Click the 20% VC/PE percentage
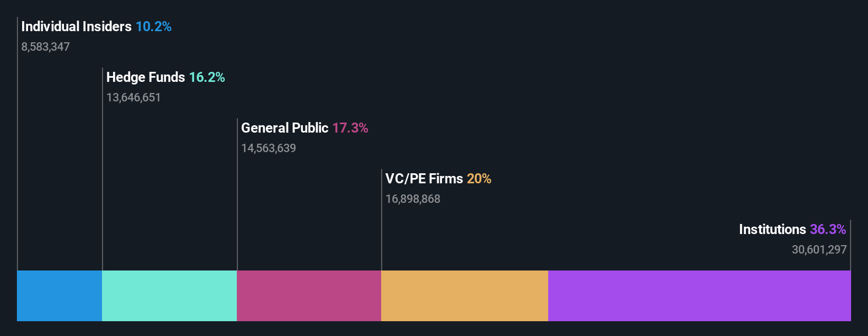The image size is (868, 336). (x=479, y=179)
